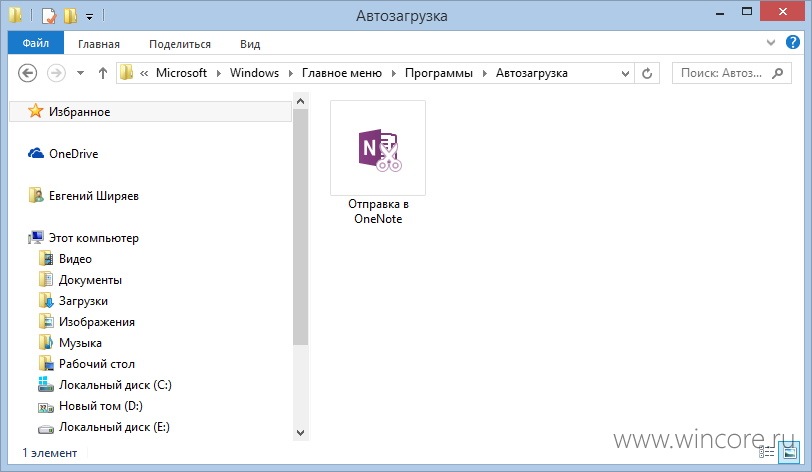Select Этот компьютер in navigation pane
This screenshot has height=472, width=812.
[94, 238]
